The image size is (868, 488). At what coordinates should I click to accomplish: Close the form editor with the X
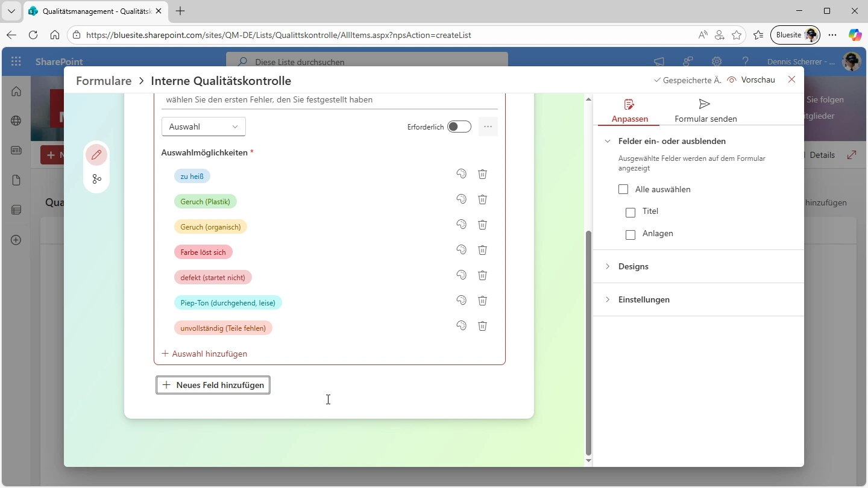pyautogui.click(x=791, y=80)
